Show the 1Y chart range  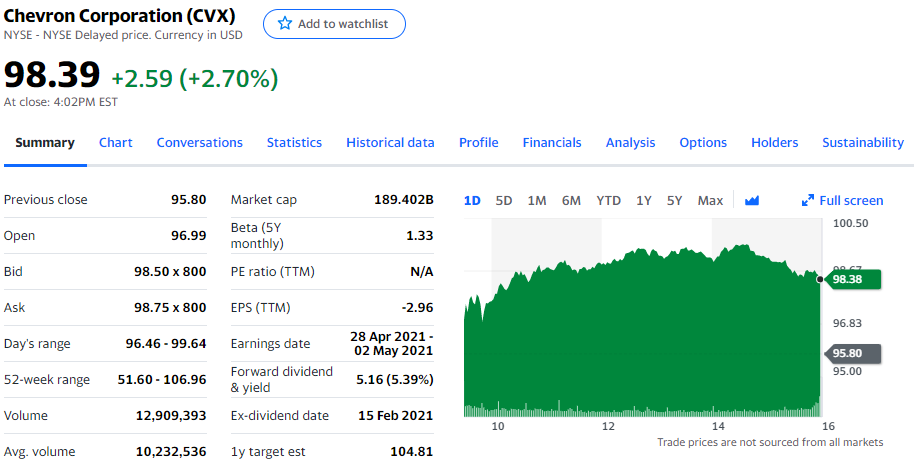click(x=644, y=201)
